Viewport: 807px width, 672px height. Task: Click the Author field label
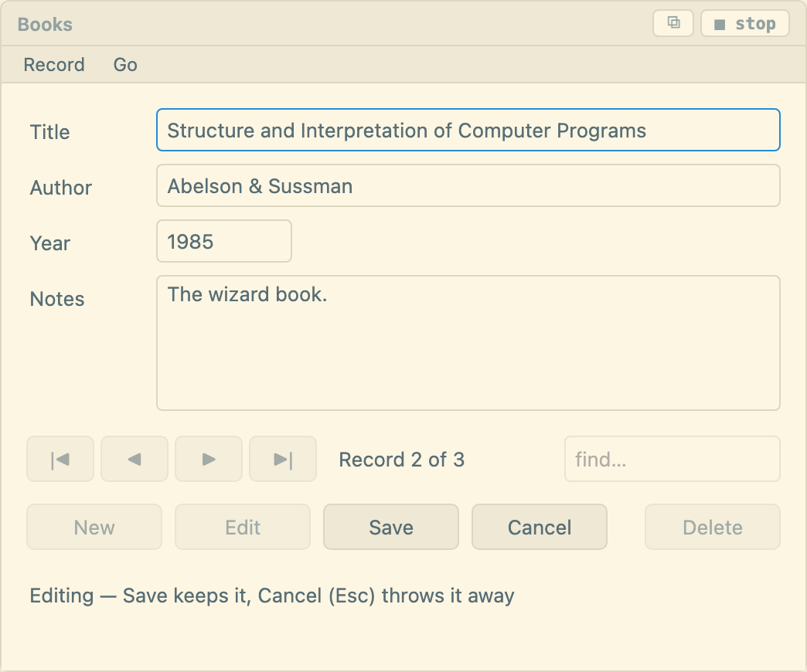(61, 188)
